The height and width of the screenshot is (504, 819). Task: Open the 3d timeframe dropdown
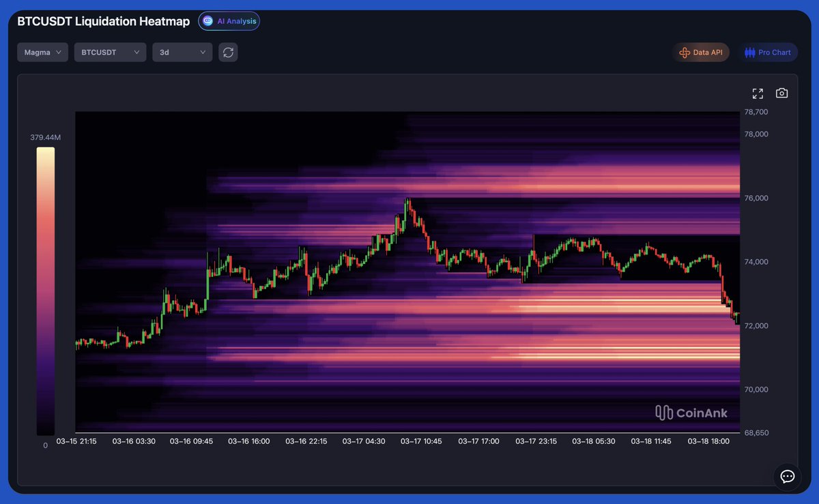coord(182,52)
